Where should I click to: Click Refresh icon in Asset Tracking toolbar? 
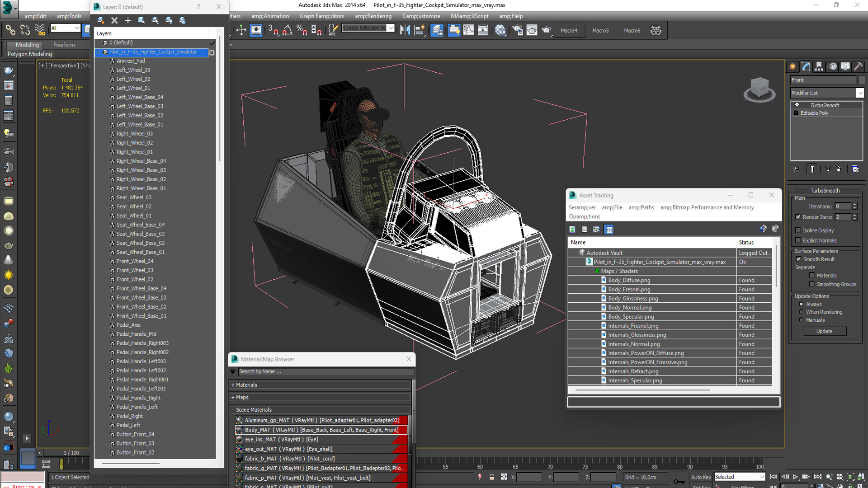coord(572,230)
